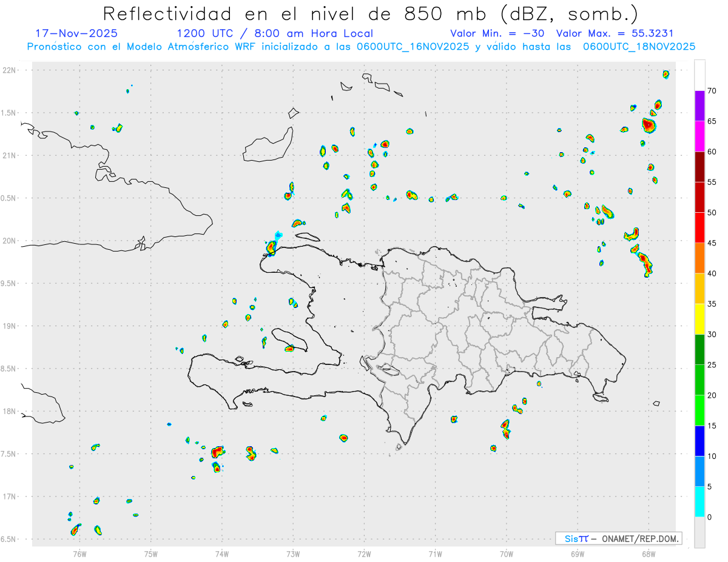Click the purple 65-70 dBZ color band
This screenshot has height=562, width=728.
tap(699, 105)
